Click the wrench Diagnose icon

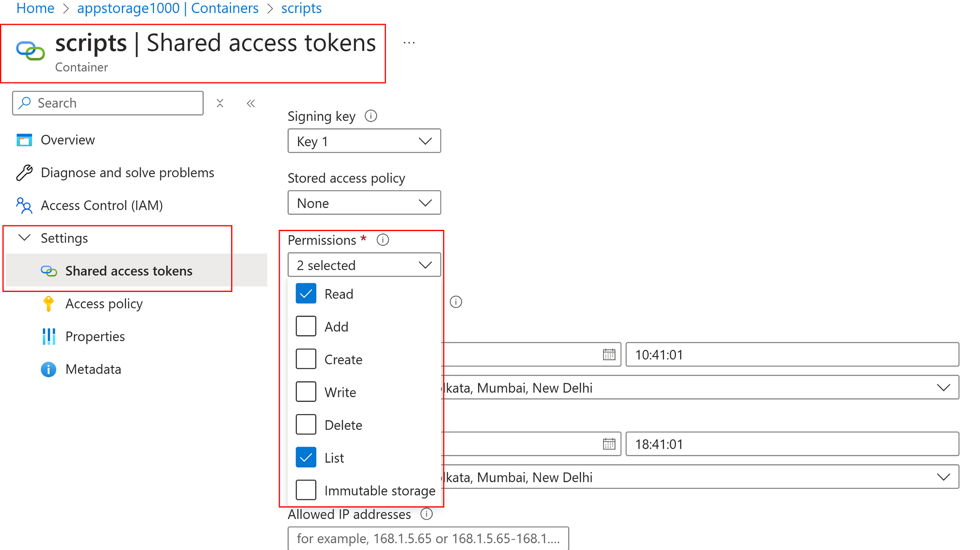click(24, 172)
